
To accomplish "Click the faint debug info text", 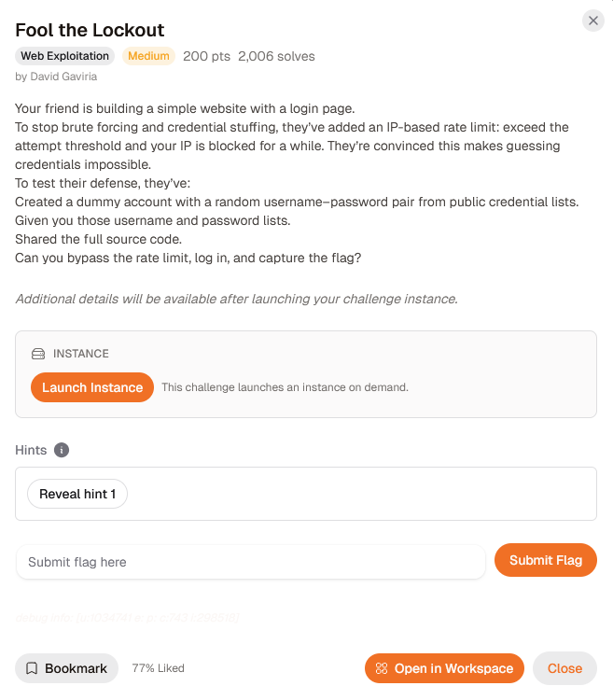I will 127,618.
